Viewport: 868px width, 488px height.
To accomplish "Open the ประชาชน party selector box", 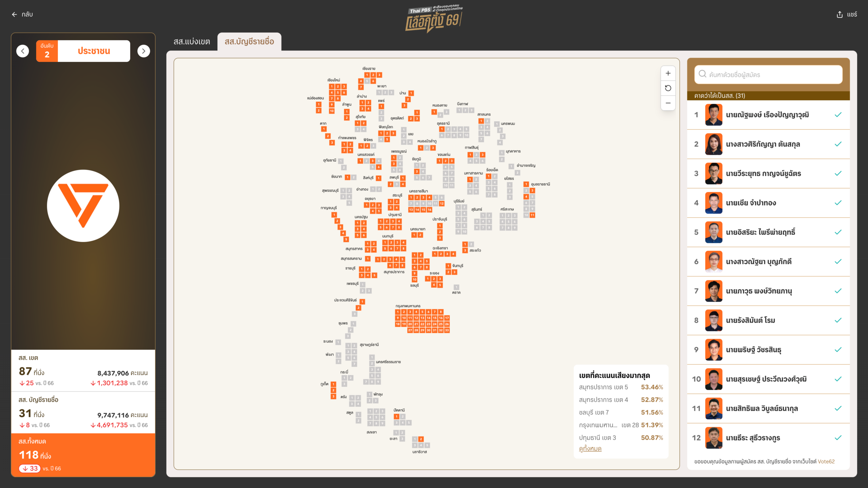I will 94,51.
